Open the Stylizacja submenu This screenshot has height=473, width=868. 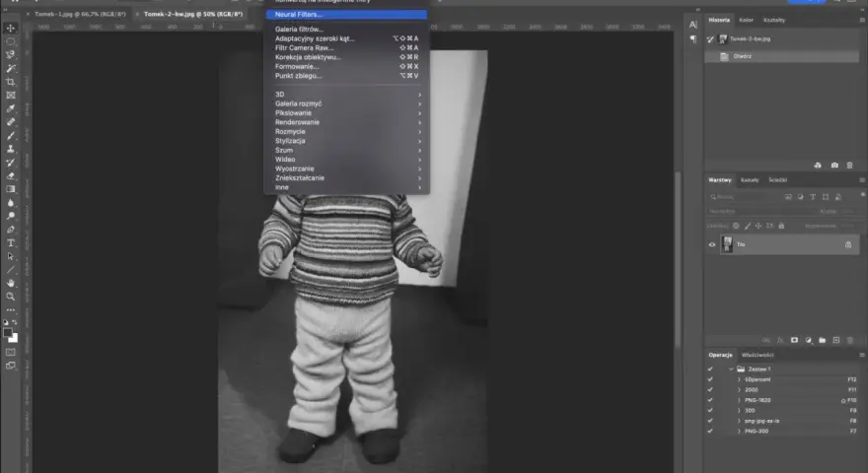[x=346, y=141]
